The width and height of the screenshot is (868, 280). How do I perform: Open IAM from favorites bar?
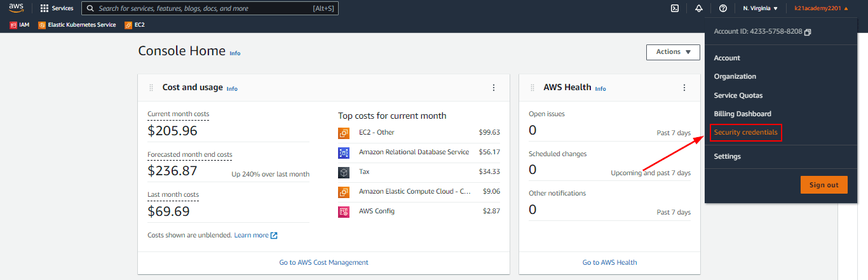pyautogui.click(x=20, y=25)
